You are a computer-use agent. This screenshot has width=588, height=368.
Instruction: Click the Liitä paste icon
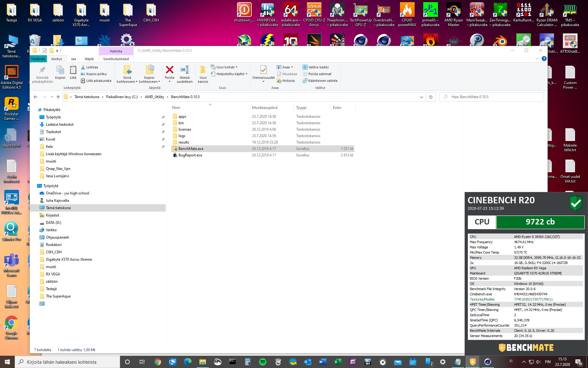click(73, 70)
